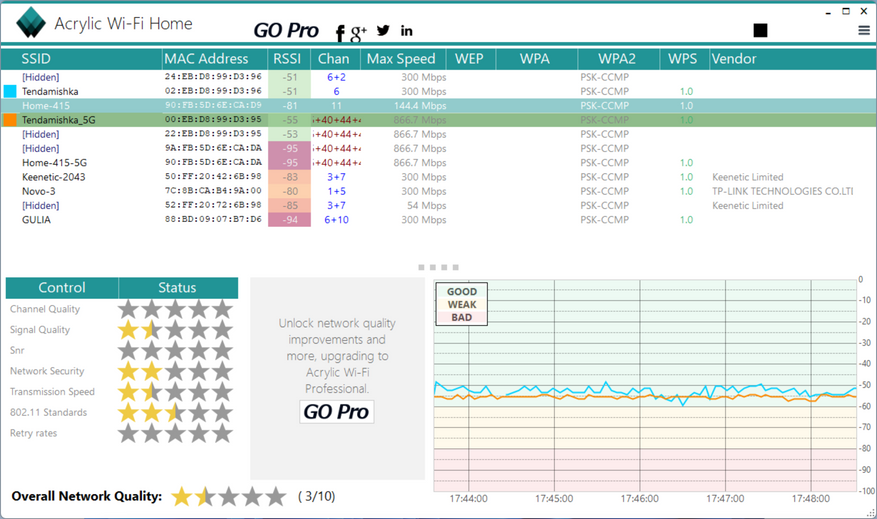Select the GULIA network
This screenshot has width=877, height=519.
(x=36, y=220)
